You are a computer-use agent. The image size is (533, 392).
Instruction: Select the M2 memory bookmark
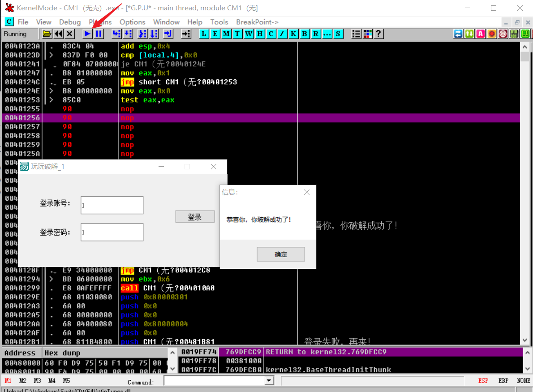pyautogui.click(x=23, y=381)
